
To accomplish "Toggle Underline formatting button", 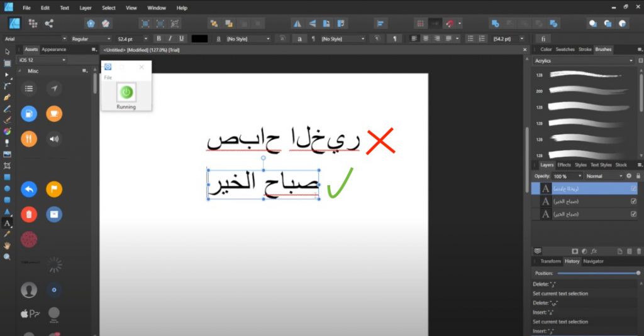I will pos(182,38).
